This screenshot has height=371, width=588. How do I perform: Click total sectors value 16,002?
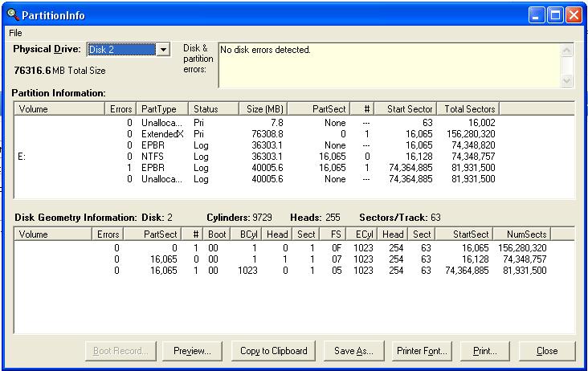482,123
